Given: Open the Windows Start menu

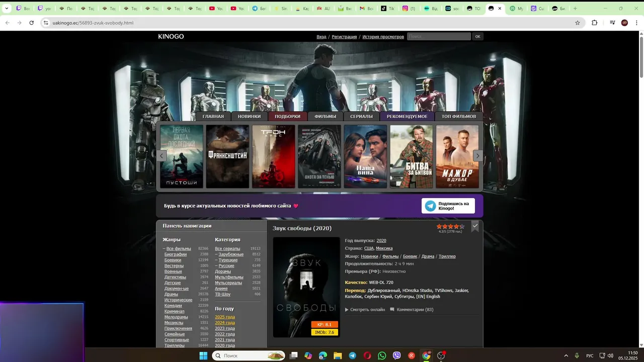Looking at the screenshot, I should pos(203,355).
